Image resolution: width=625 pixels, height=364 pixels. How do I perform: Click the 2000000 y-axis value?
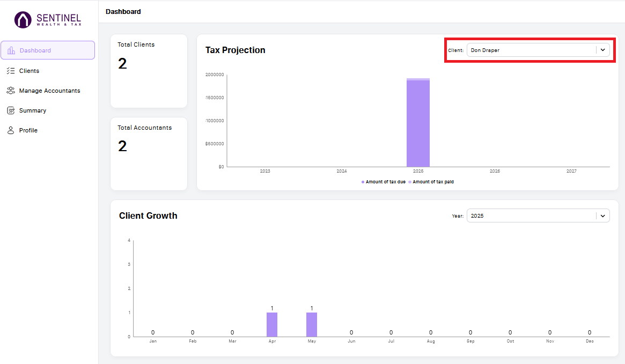(x=215, y=75)
